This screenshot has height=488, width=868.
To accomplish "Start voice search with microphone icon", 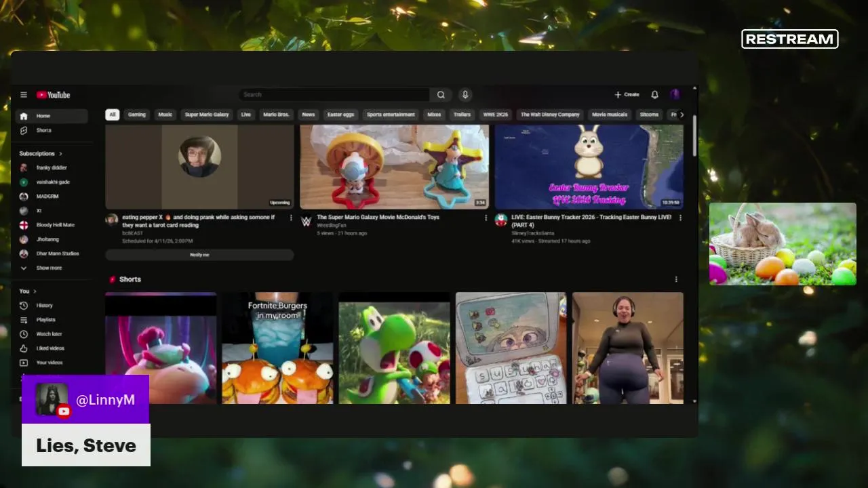I will (465, 95).
